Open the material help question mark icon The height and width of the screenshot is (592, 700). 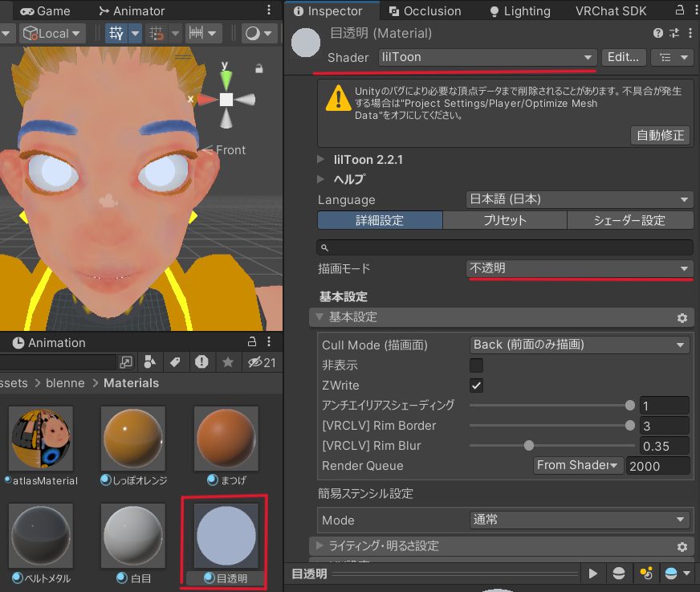(x=658, y=34)
